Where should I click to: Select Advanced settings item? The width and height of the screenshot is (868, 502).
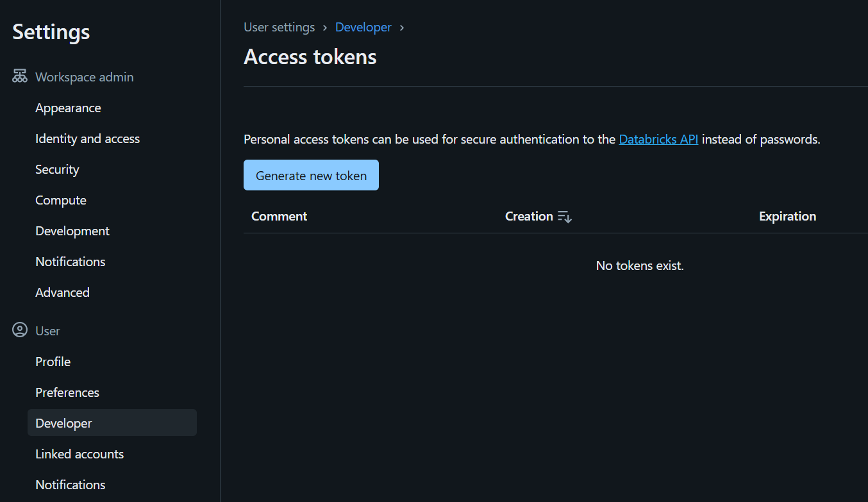point(62,292)
